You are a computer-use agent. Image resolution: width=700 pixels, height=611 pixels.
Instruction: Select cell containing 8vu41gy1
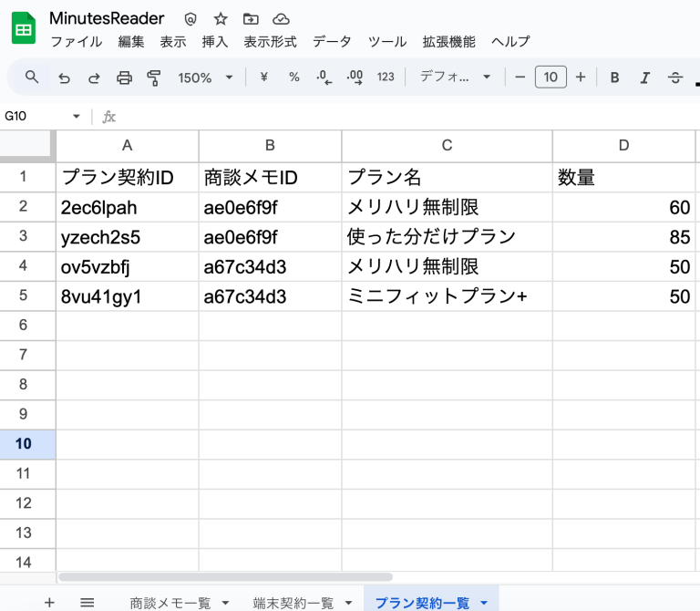pos(128,296)
